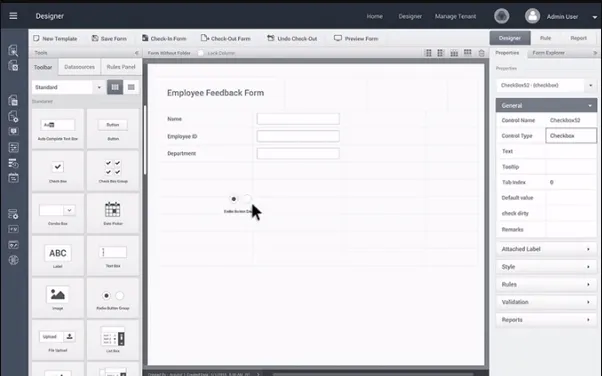Select the Employee Feedback Form title
602x376 pixels.
coord(215,93)
